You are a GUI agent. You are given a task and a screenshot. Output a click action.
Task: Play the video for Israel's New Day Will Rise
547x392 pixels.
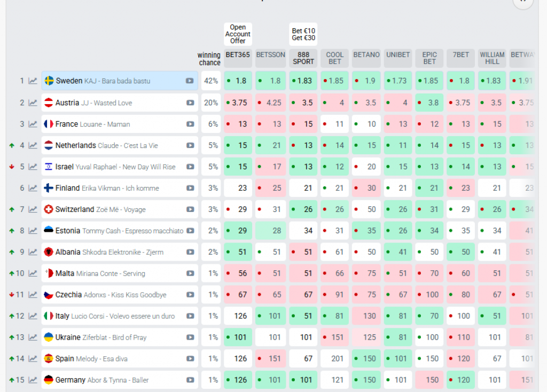click(190, 167)
